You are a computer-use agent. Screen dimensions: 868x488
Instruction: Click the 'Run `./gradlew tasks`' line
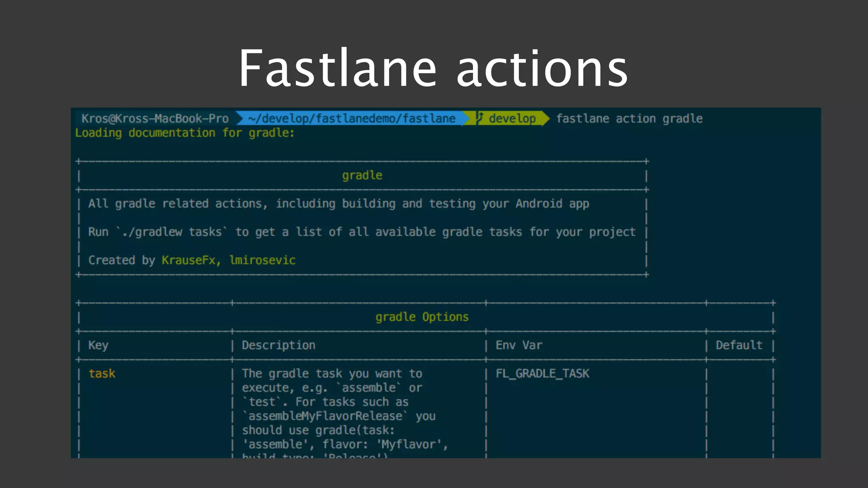pyautogui.click(x=362, y=232)
